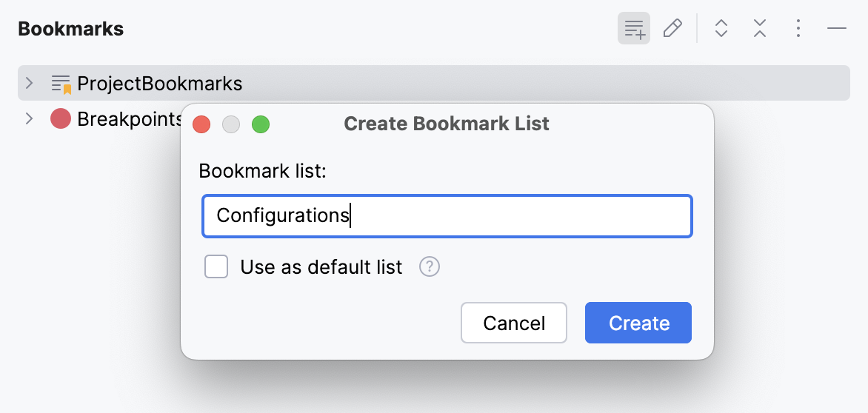Expand the Breakpoints node
The image size is (868, 413).
pos(29,118)
